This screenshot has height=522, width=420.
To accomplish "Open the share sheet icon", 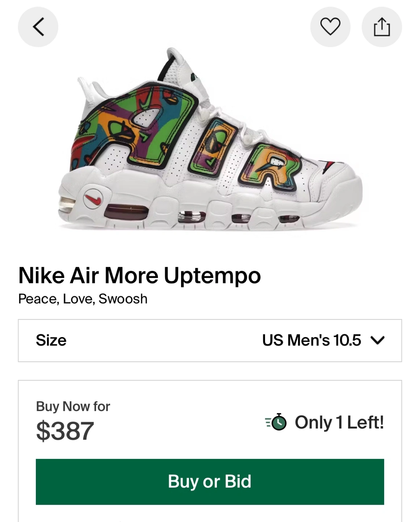I will pos(382,27).
